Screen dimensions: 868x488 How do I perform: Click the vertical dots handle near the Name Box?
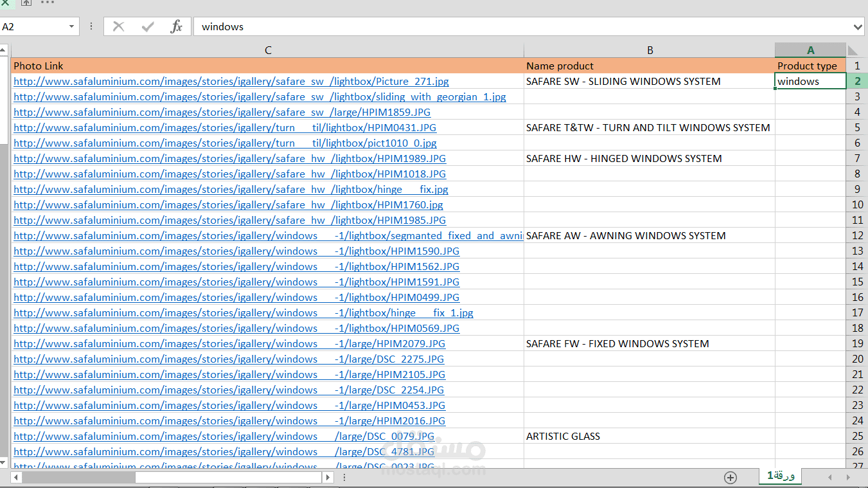[91, 26]
